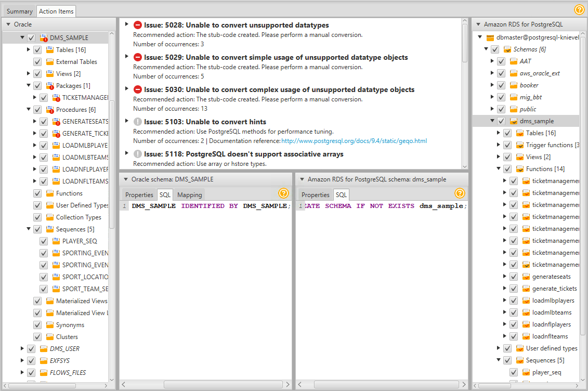The image size is (588, 391).
Task: Open the PostgreSQL geqo documentation link
Action: (x=354, y=141)
